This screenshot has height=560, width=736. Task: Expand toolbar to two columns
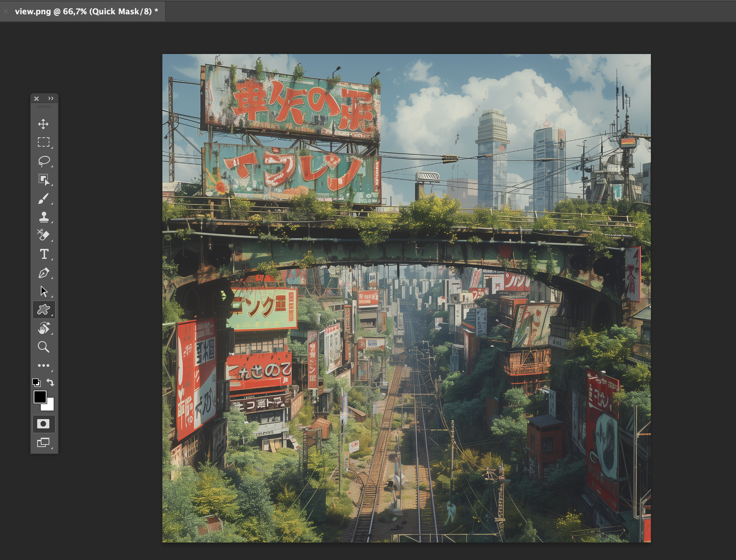[51, 98]
